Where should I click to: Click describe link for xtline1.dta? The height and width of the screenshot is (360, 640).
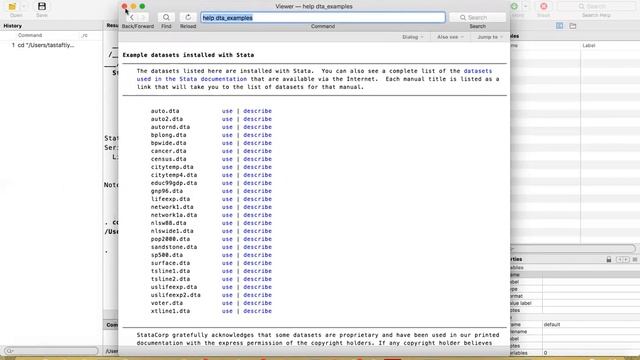[258, 311]
